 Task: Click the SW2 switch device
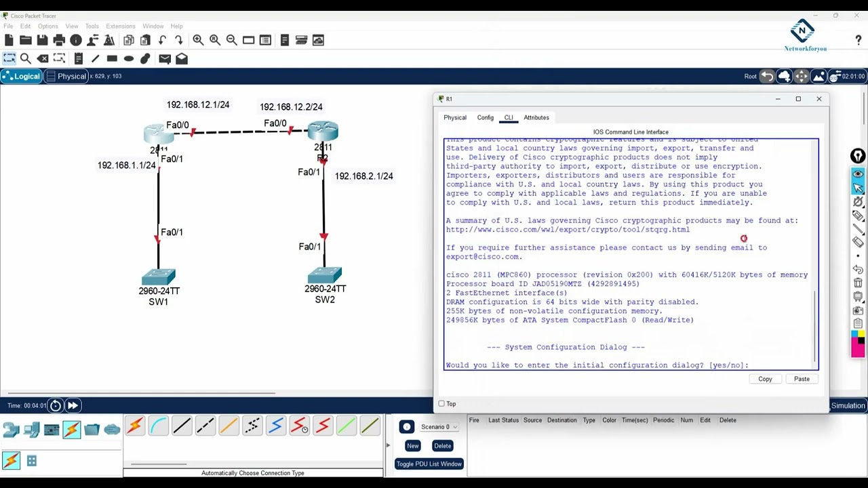[324, 276]
